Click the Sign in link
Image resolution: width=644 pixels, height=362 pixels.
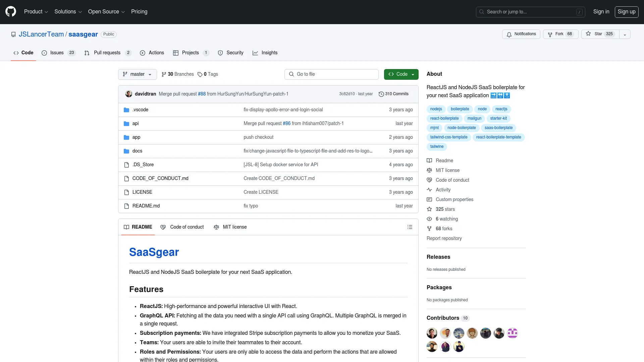coord(601,12)
